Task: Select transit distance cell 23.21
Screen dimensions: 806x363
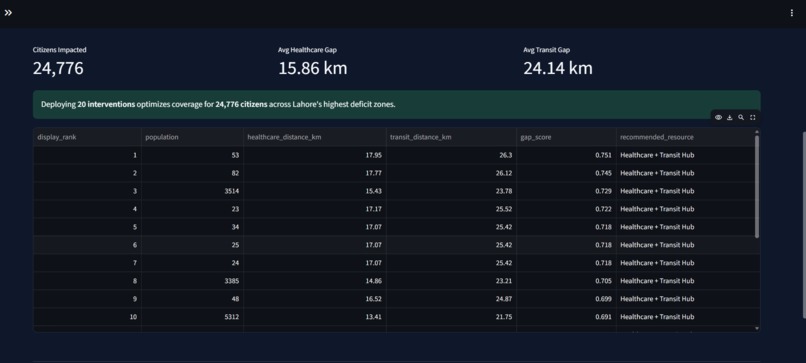Action: click(x=451, y=281)
